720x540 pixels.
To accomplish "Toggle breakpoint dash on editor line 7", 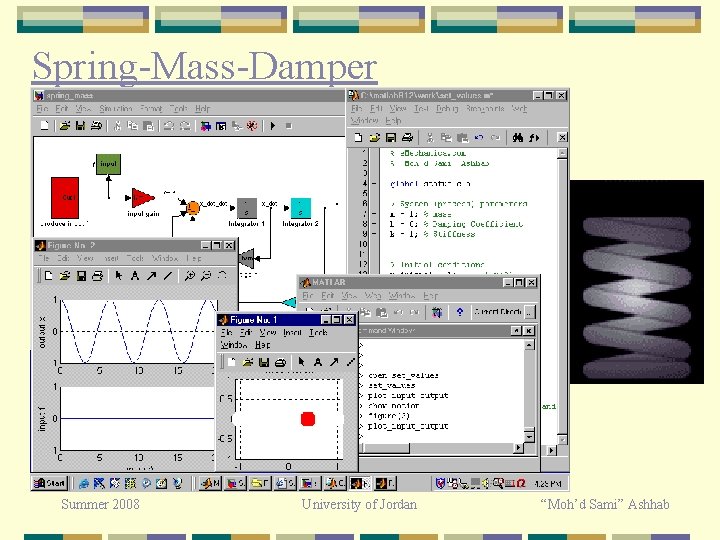I will [x=374, y=214].
